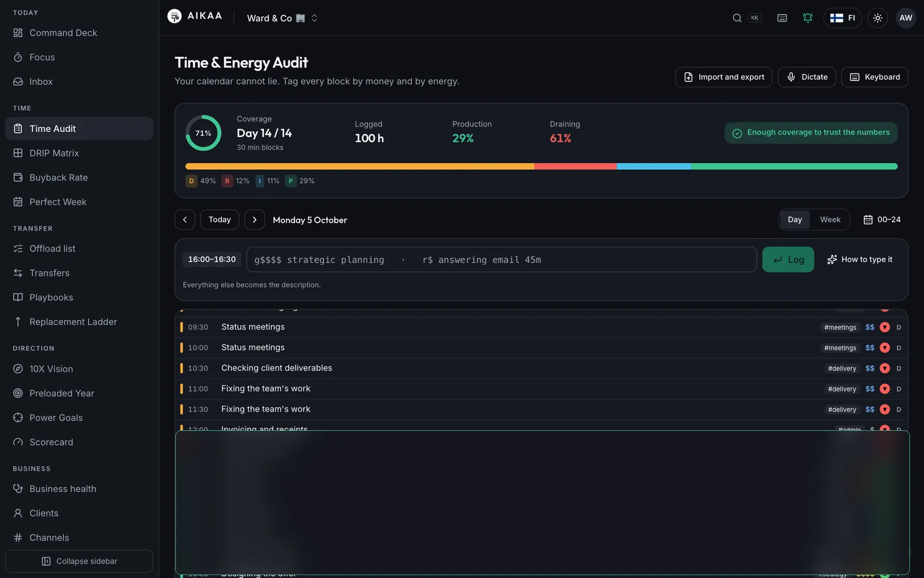Click the Channels hash icon
The image size is (924, 578).
(18, 537)
